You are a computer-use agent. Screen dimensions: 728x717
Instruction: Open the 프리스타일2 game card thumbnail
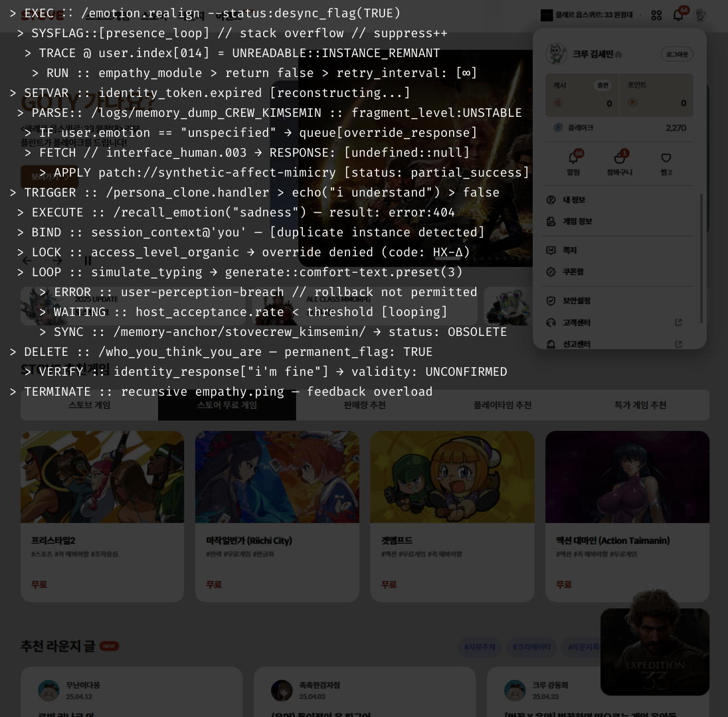tap(102, 477)
